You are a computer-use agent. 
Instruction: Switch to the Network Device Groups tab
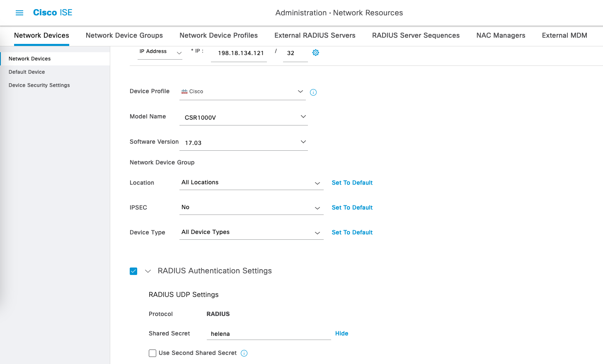coord(124,36)
